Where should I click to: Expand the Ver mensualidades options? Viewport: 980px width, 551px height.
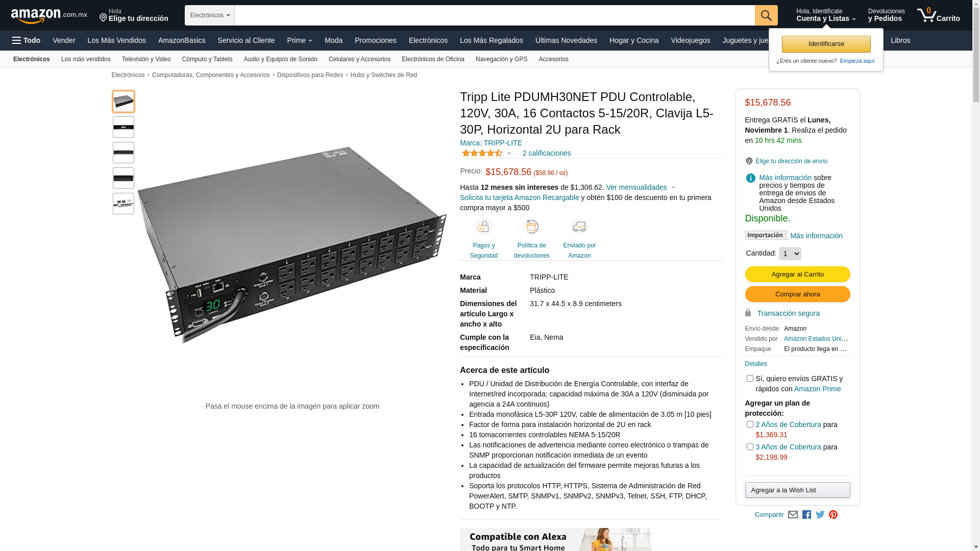(641, 187)
